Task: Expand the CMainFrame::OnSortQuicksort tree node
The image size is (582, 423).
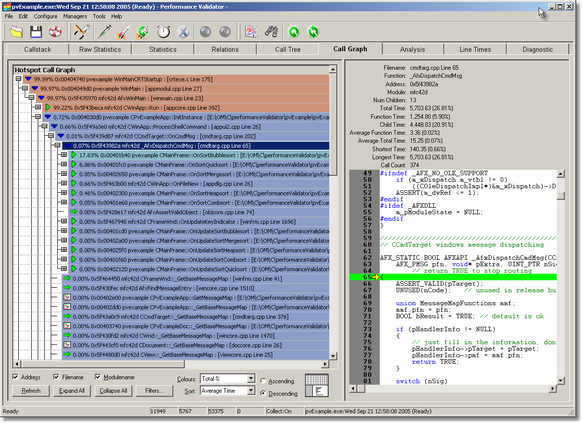Action: point(64,164)
